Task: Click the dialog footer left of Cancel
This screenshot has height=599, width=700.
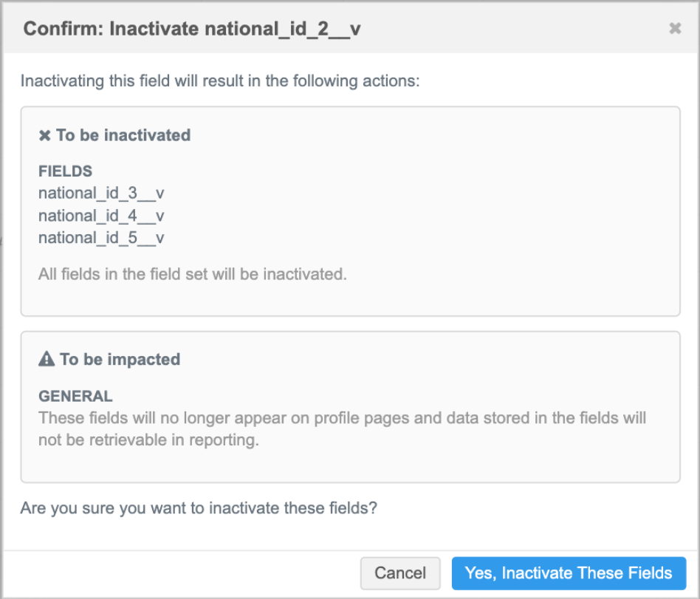Action: 185,573
